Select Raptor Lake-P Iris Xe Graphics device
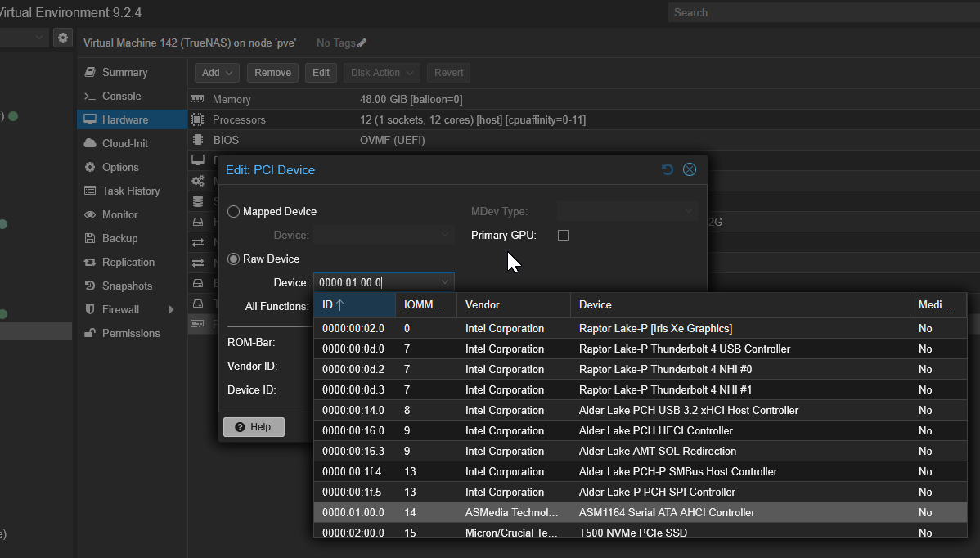 point(640,329)
